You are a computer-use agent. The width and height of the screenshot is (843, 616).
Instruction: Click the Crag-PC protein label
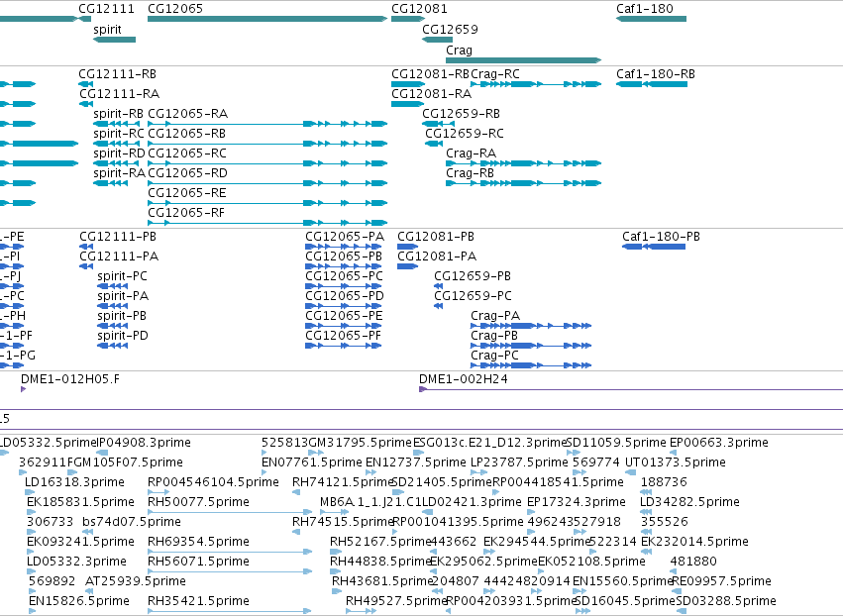tap(494, 356)
